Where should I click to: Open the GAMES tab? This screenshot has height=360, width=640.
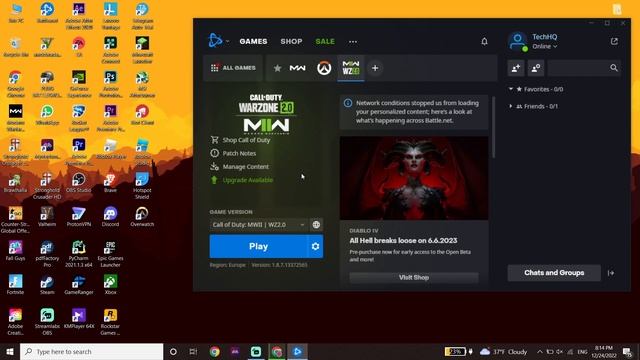pyautogui.click(x=253, y=41)
